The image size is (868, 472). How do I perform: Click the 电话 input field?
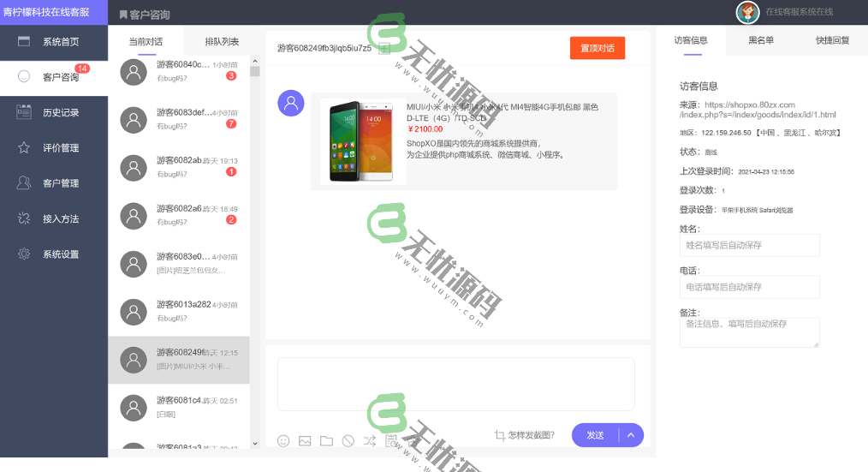point(749,287)
